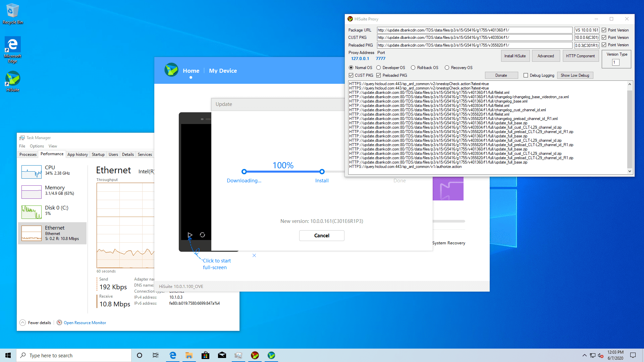Open Cortana circle on taskbar
The height and width of the screenshot is (362, 644).
[140, 355]
